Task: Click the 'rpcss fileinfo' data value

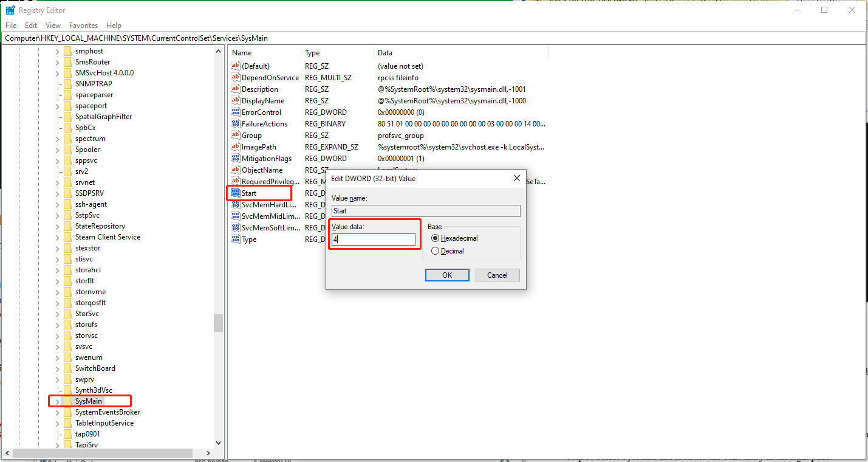Action: coord(398,78)
